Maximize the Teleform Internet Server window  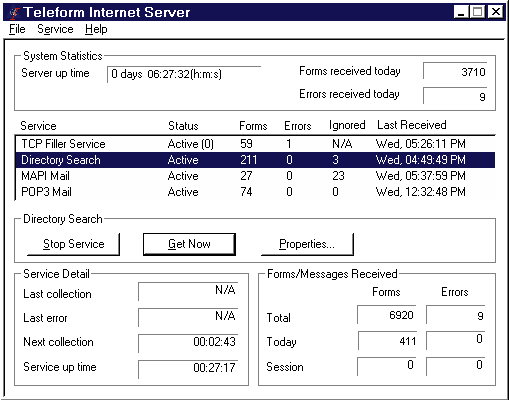coord(477,12)
